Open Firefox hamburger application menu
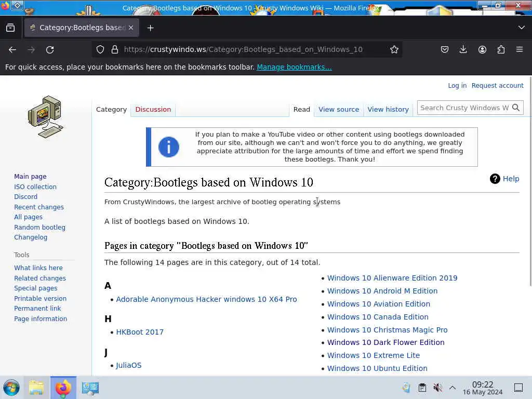 click(520, 49)
